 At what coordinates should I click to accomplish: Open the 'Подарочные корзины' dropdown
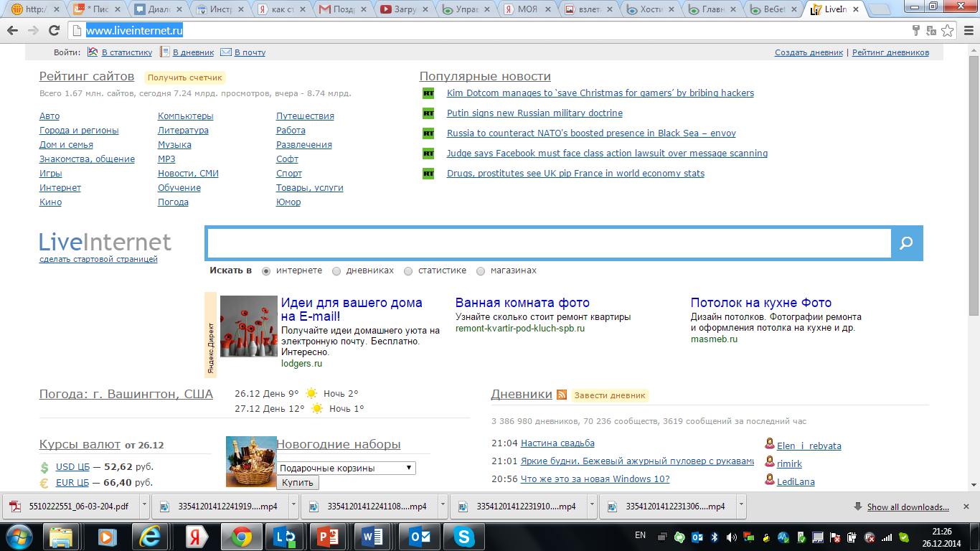point(347,468)
